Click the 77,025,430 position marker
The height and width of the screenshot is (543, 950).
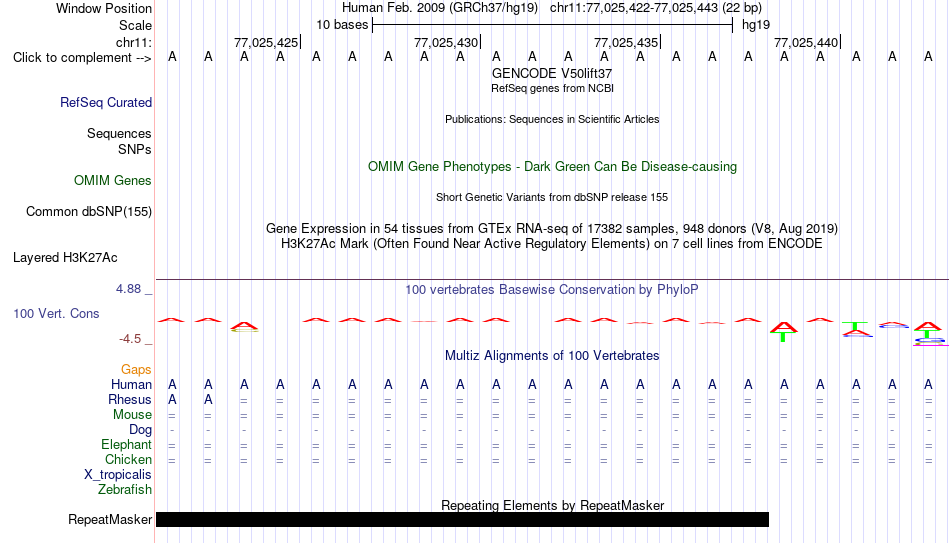[x=447, y=42]
